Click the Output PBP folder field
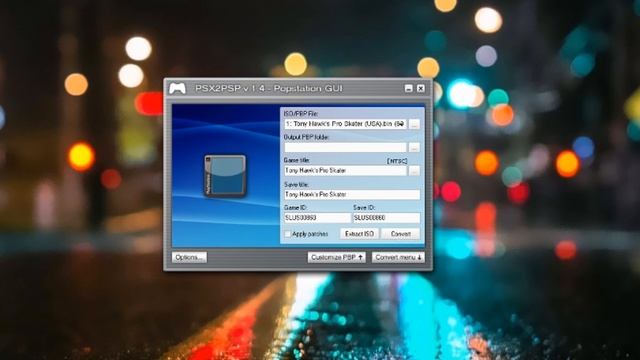 click(345, 147)
